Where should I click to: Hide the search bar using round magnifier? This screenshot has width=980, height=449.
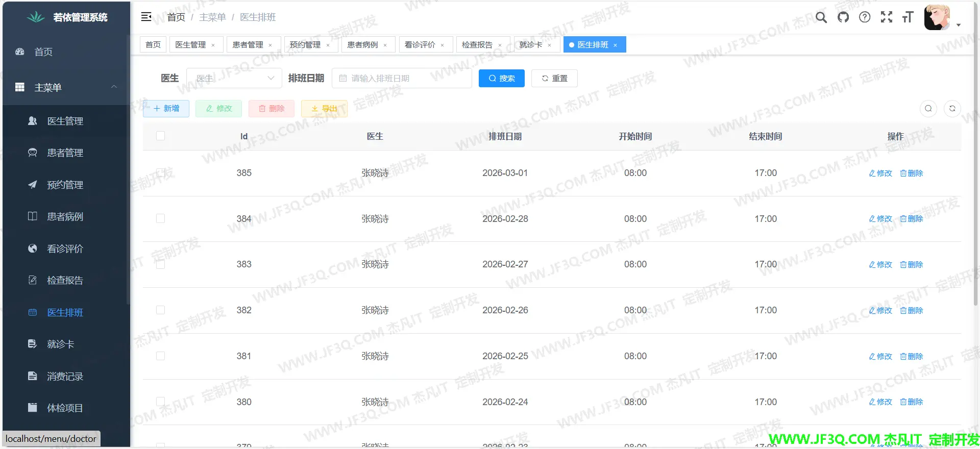click(x=928, y=108)
